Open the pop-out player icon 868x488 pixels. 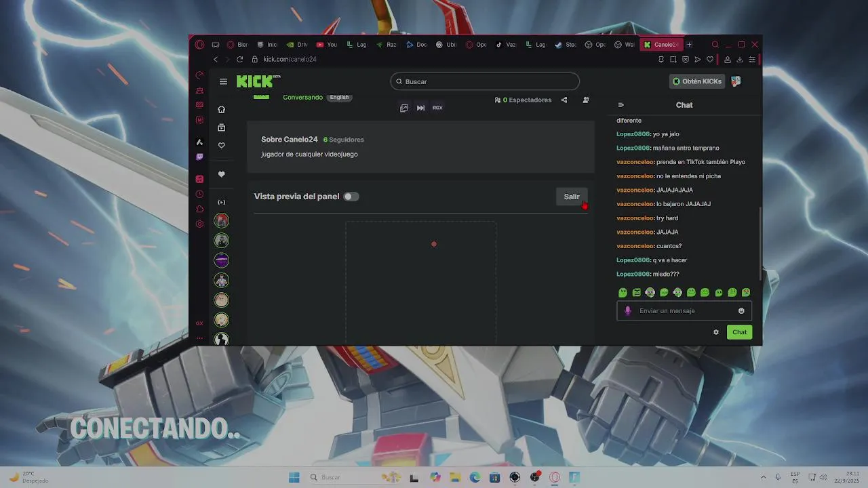pyautogui.click(x=404, y=108)
